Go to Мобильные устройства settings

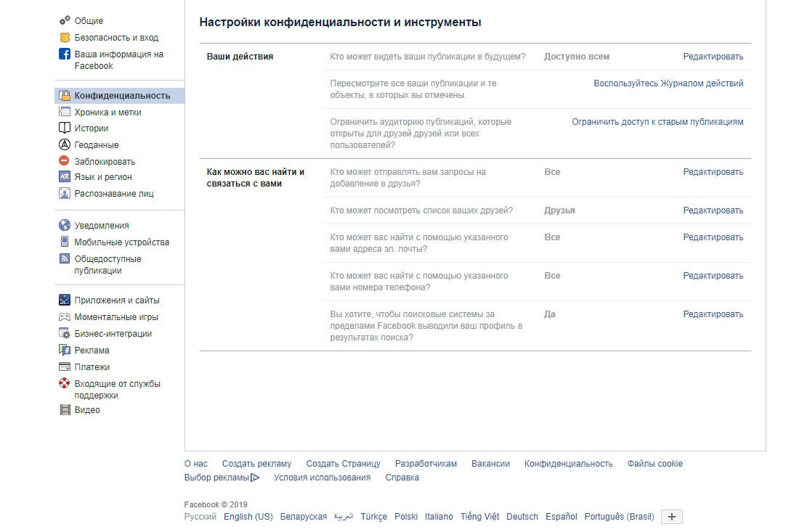point(121,242)
